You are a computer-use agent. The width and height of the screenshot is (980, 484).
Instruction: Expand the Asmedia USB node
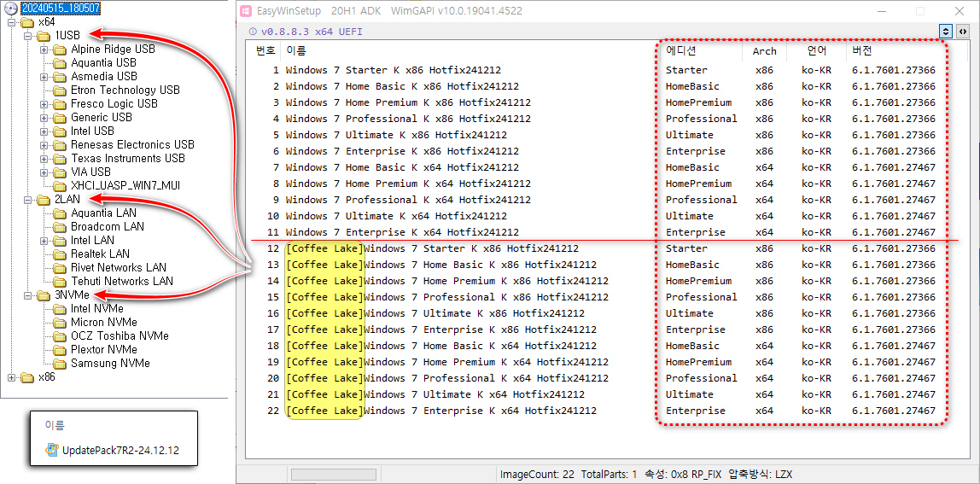click(x=44, y=77)
